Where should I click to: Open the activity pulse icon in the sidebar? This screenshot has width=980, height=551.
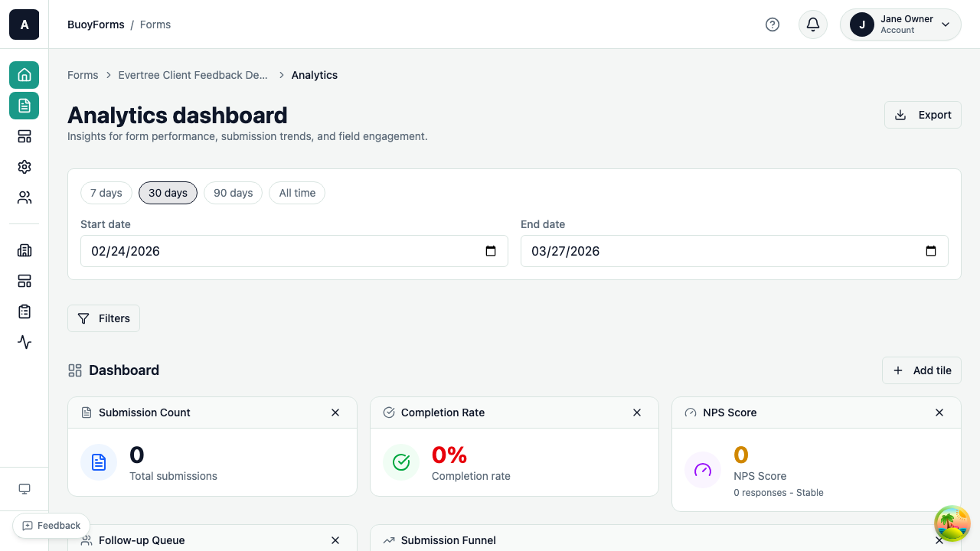click(x=24, y=342)
